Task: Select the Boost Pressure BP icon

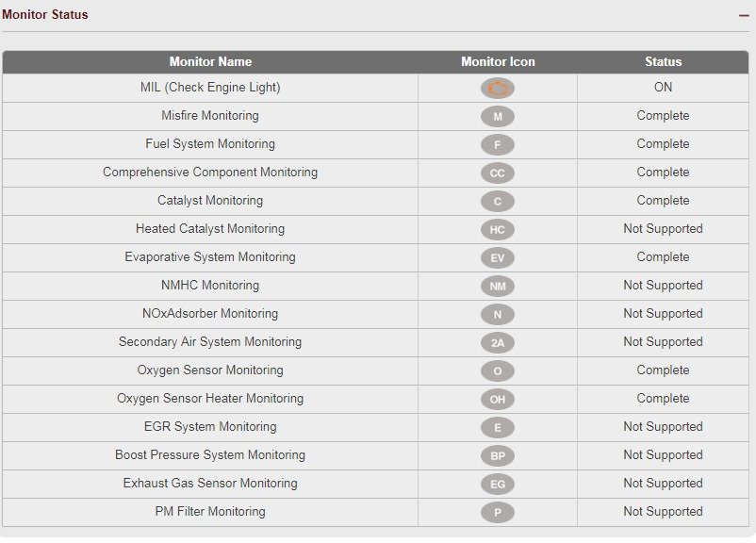Action: 498,455
